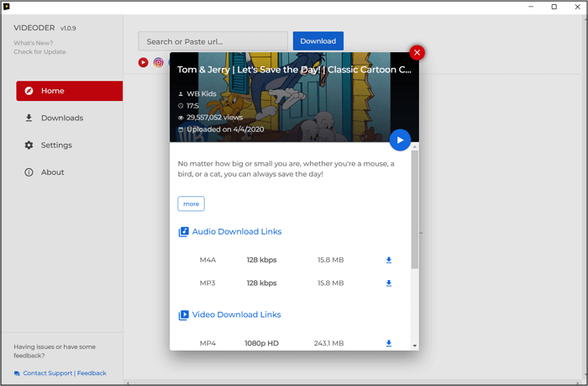The width and height of the screenshot is (588, 386).
Task: Click the 243.1 MB file size
Action: click(329, 343)
